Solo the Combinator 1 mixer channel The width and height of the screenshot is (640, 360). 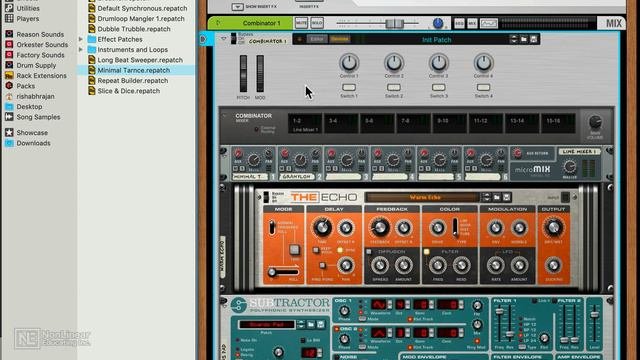317,23
